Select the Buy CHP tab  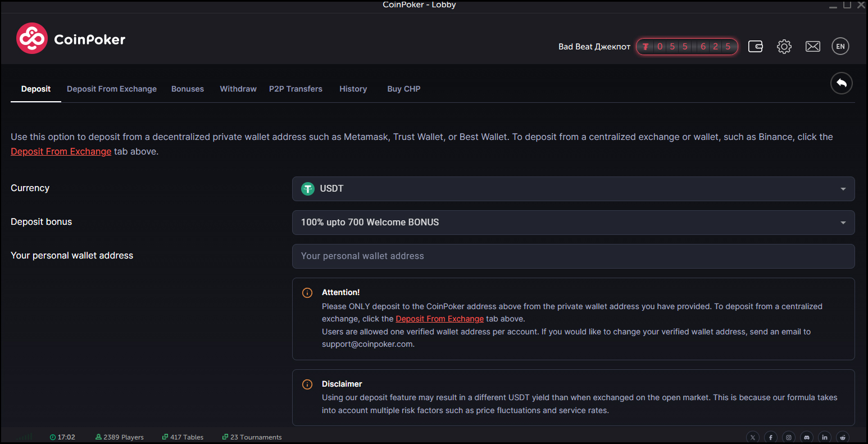tap(403, 89)
